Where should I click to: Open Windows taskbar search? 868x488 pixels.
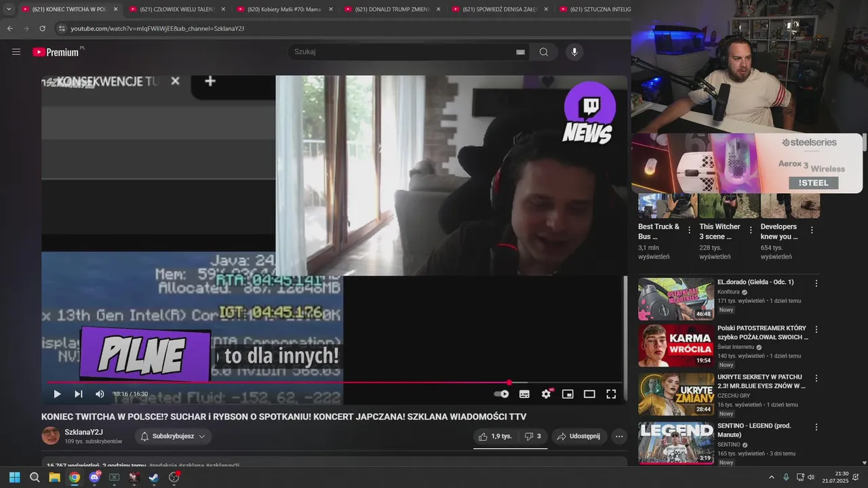click(x=35, y=477)
